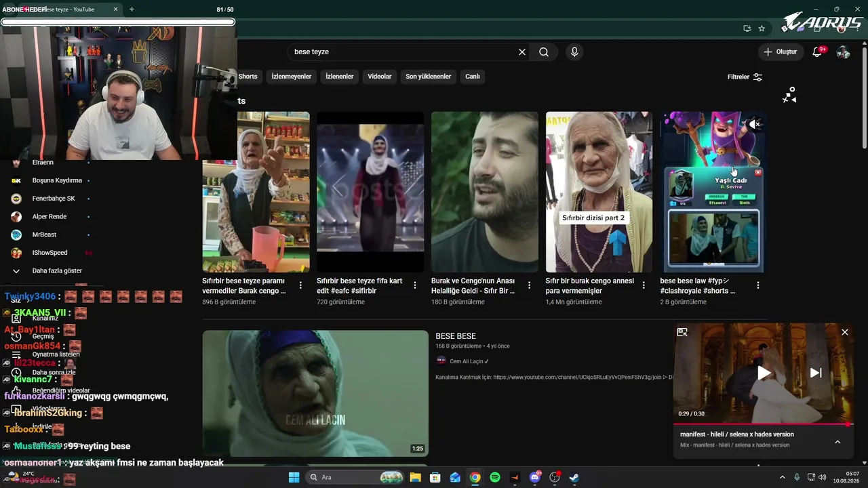Open the volume control in system tray
This screenshot has height=488, width=868.
point(822,477)
